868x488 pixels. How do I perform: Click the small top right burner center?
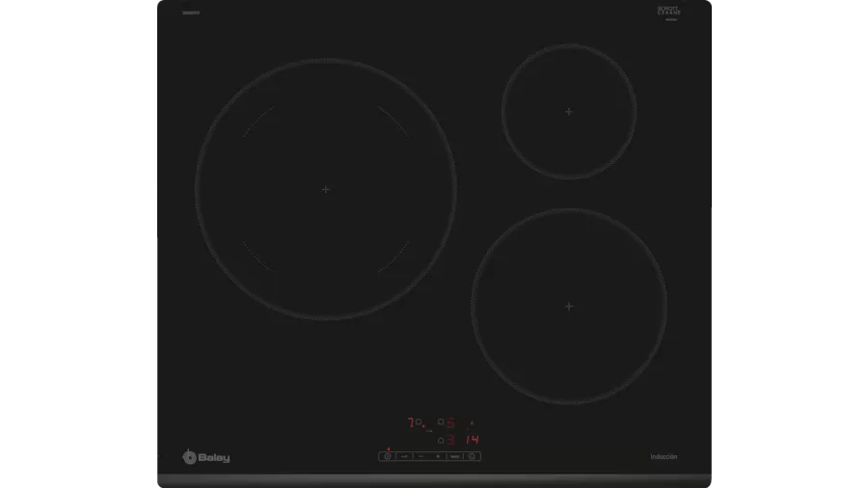569,112
